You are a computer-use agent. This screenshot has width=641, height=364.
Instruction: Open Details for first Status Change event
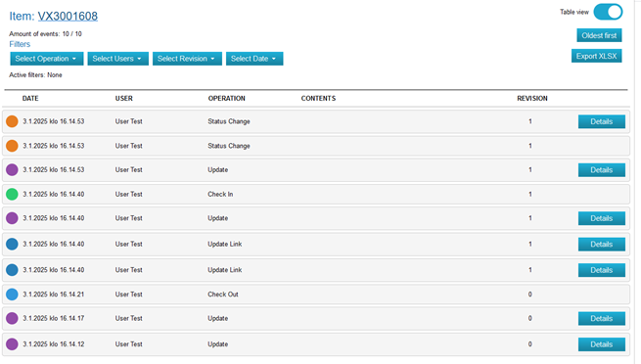click(x=601, y=121)
